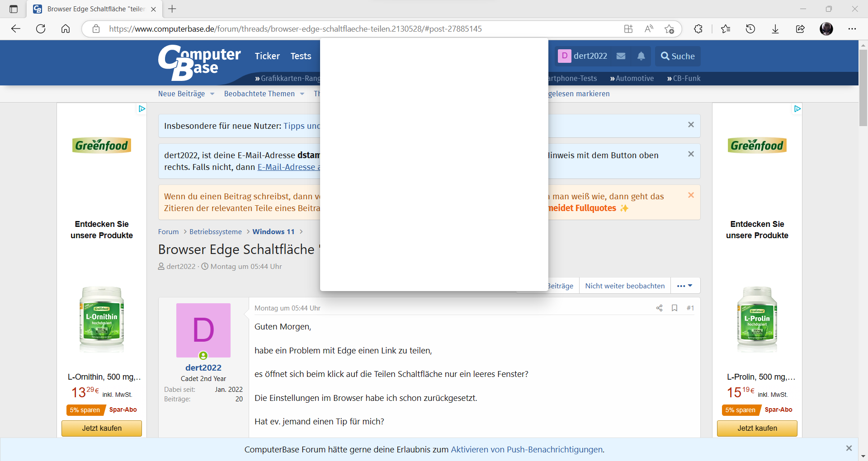Open Neue Beiträge link
Image resolution: width=868 pixels, height=461 pixels.
pyautogui.click(x=181, y=94)
